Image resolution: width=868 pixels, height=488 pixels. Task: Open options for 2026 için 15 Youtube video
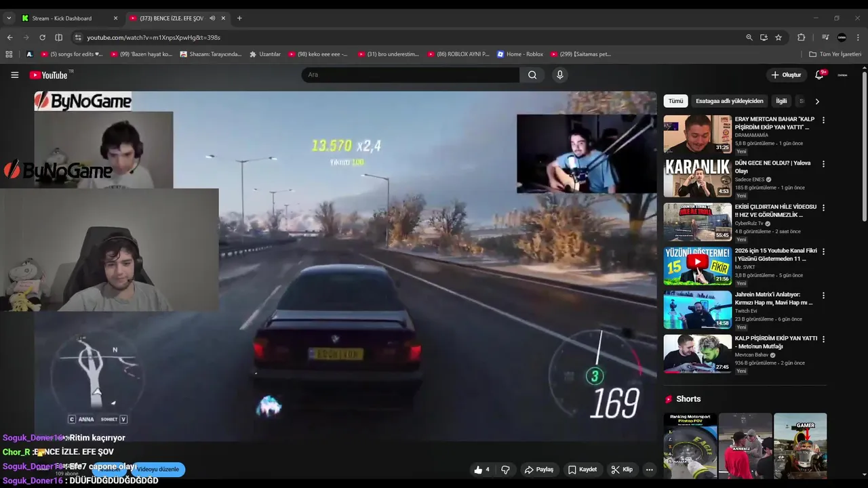[823, 251]
